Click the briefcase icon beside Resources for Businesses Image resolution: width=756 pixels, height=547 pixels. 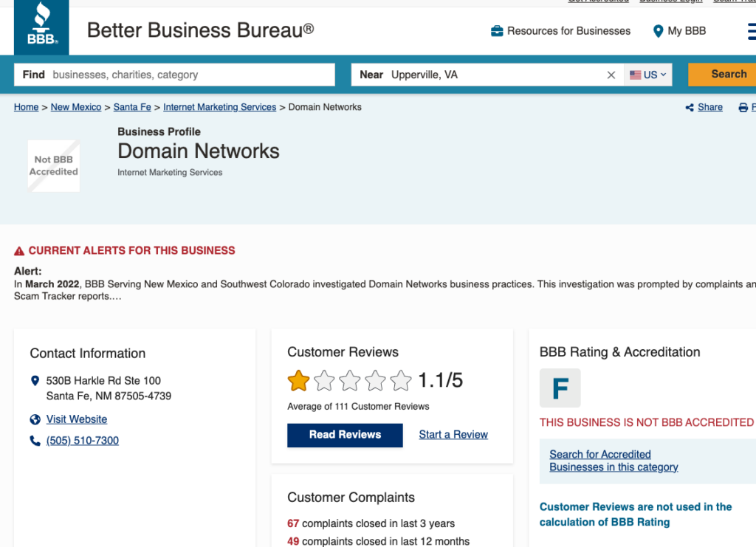[x=497, y=31]
